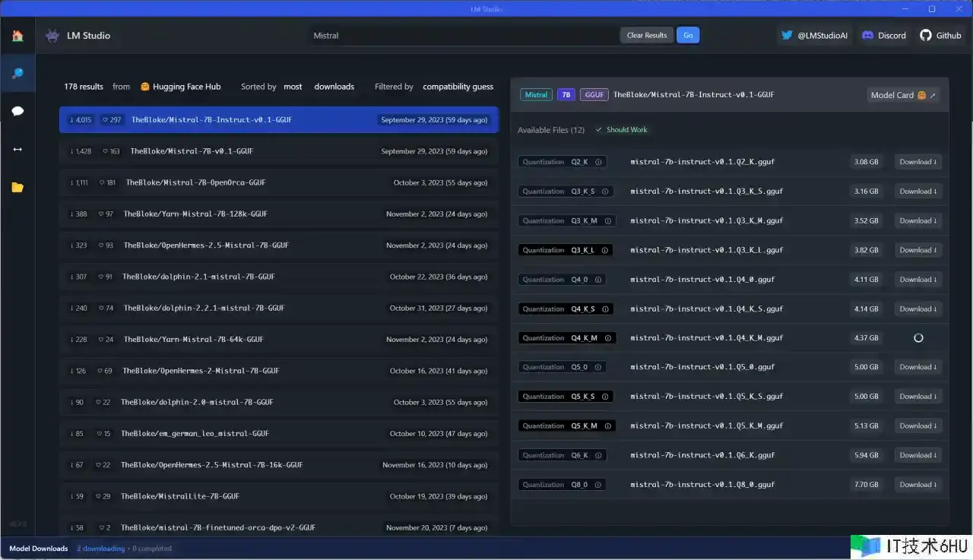The width and height of the screenshot is (973, 560).
Task: Open the Model Card button
Action: 903,95
